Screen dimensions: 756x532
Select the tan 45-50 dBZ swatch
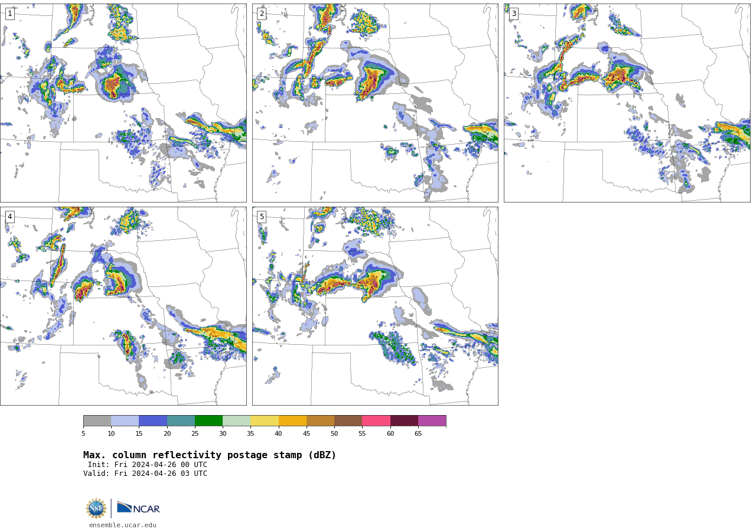(320, 421)
